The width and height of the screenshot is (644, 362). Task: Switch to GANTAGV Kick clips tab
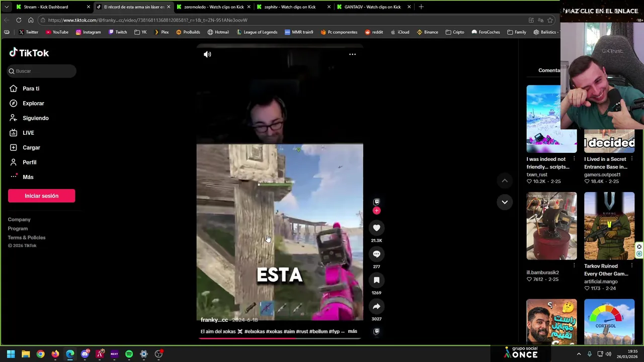tap(374, 7)
